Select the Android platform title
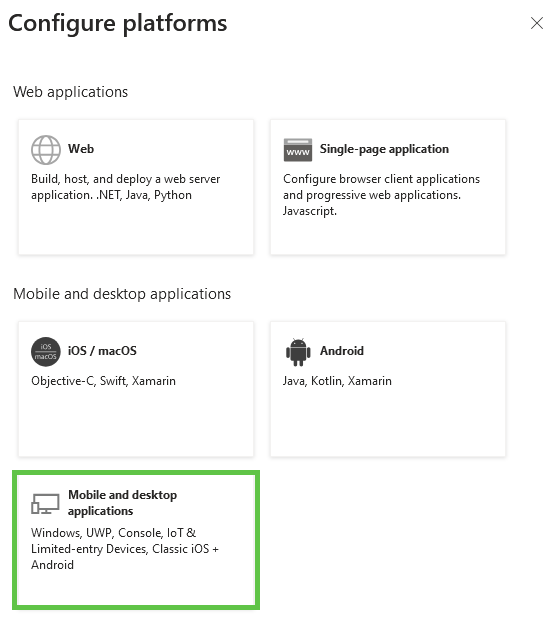 pyautogui.click(x=342, y=351)
